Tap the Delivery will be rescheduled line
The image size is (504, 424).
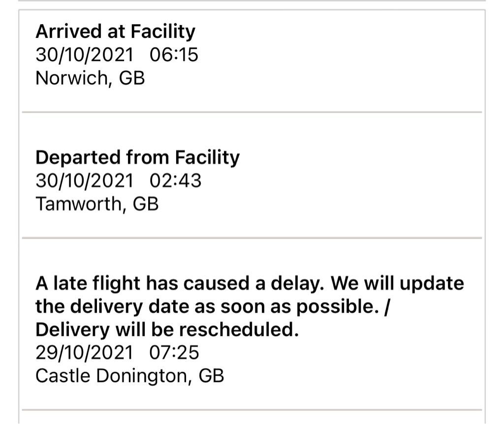click(167, 330)
